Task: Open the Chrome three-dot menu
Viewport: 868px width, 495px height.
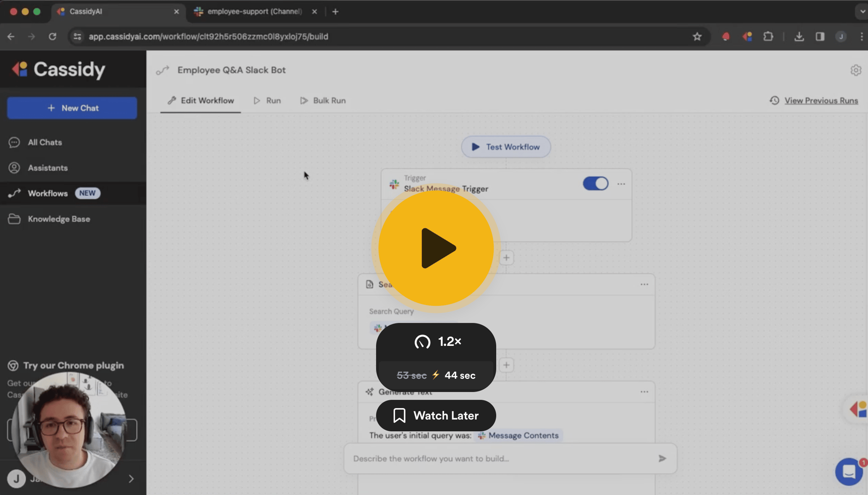Action: [x=861, y=37]
